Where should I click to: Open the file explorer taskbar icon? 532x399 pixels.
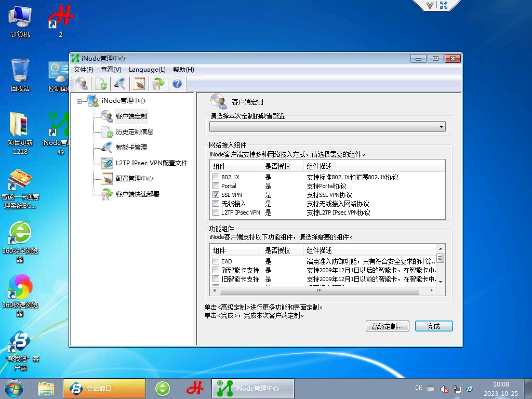click(x=46, y=389)
